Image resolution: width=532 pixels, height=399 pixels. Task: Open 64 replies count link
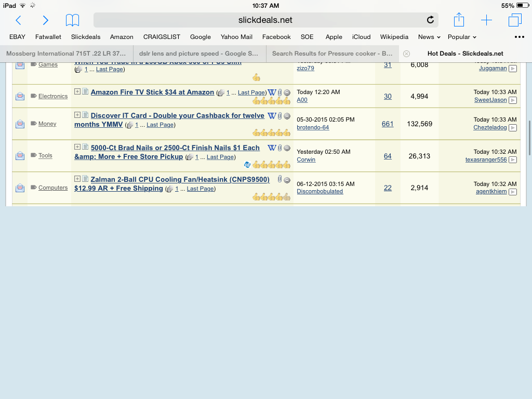click(388, 156)
